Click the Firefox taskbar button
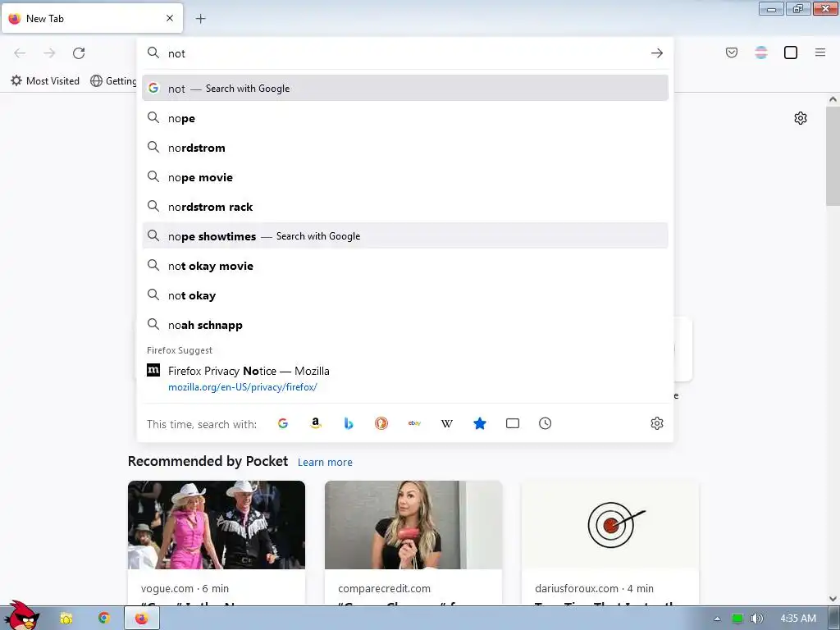This screenshot has height=630, width=840. tap(142, 619)
